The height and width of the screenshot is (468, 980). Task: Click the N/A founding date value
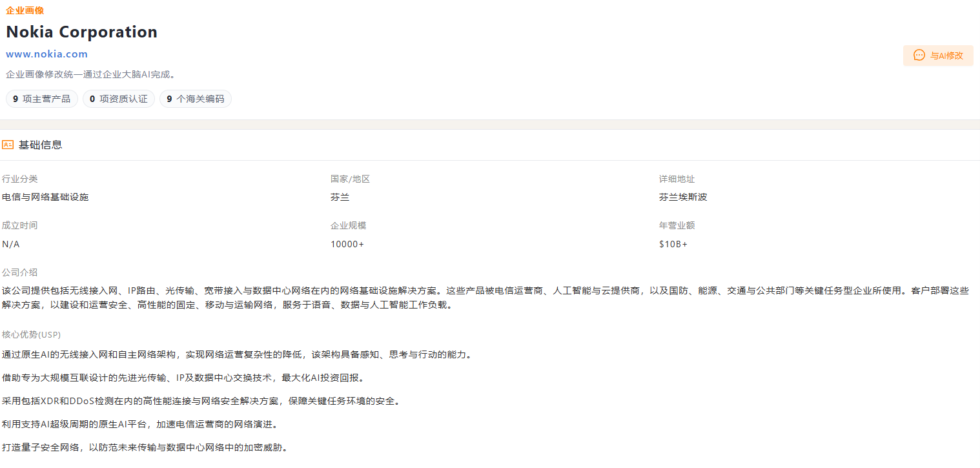pos(11,244)
